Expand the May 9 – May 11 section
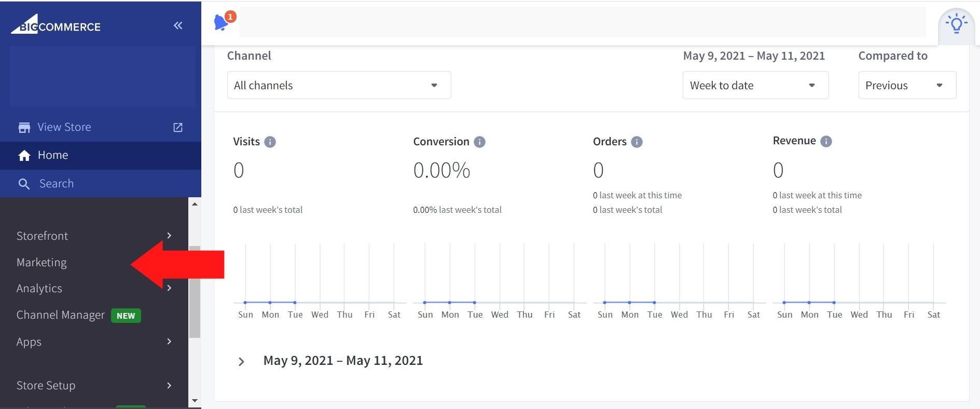 [x=241, y=361]
